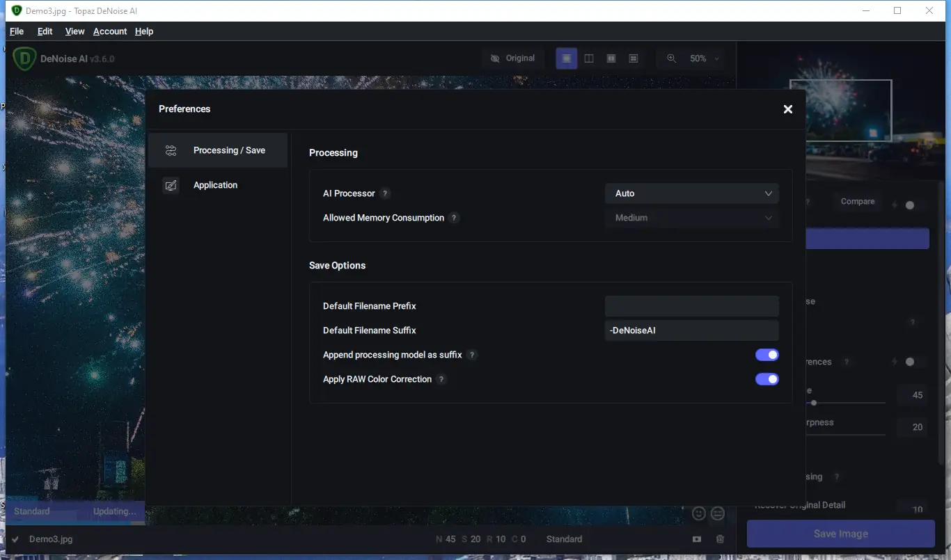The image size is (951, 560).
Task: Show help for RAW Color Correction
Action: coord(441,379)
